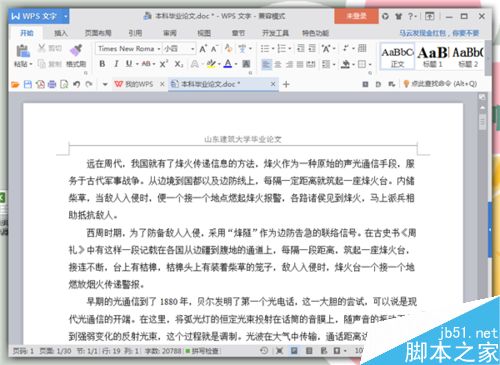The height and width of the screenshot is (365, 500).
Task: Select the Format Painter brush
Action: [x=76, y=50]
